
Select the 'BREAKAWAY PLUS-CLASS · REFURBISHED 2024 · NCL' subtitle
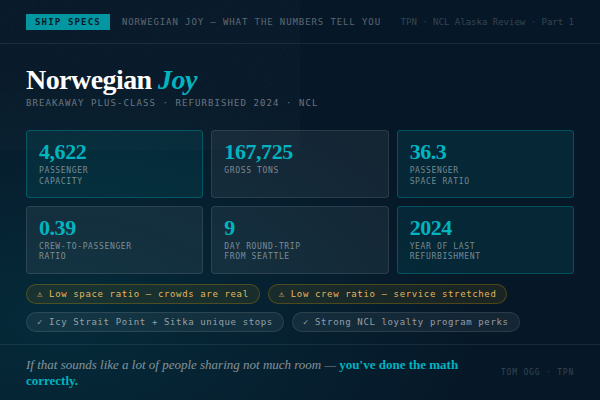tap(172, 103)
